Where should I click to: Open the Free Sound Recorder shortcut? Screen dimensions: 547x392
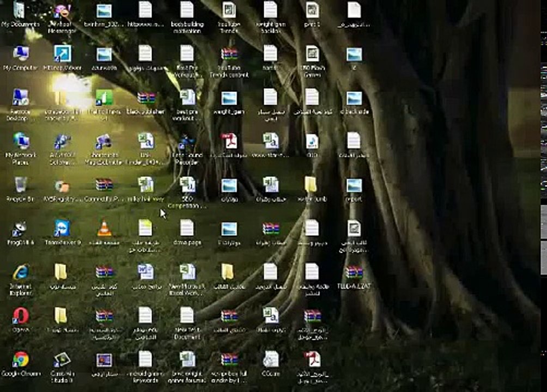pyautogui.click(x=187, y=141)
